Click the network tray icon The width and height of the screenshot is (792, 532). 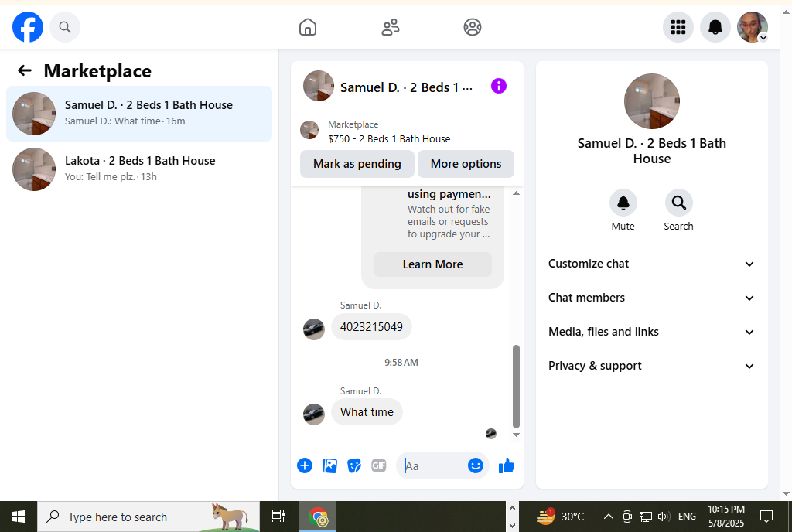point(646,517)
